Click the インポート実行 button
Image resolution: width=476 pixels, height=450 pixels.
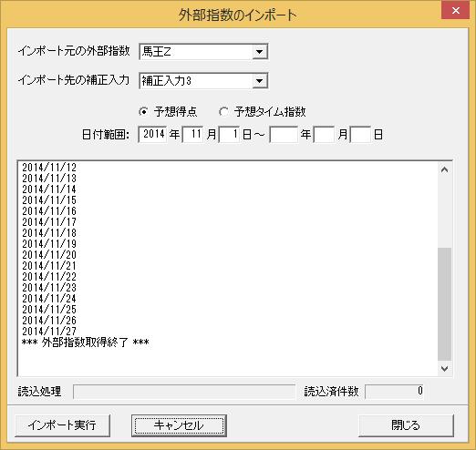click(x=63, y=425)
